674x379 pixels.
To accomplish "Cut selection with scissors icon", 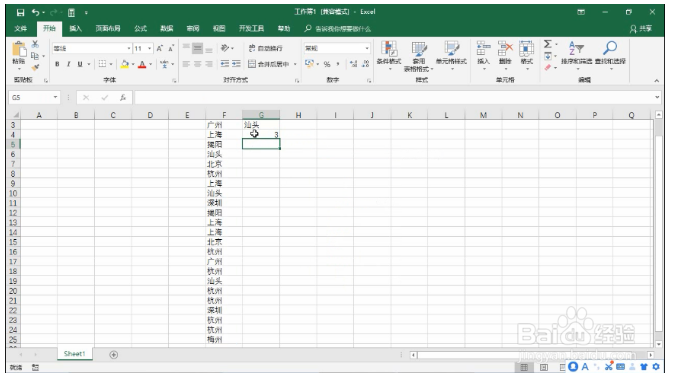I will point(35,44).
